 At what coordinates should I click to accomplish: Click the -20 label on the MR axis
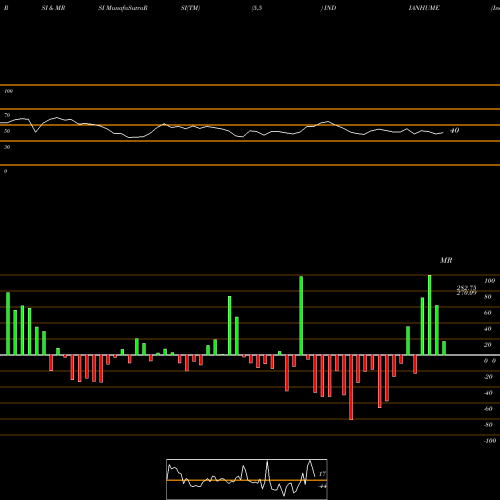tap(488, 377)
